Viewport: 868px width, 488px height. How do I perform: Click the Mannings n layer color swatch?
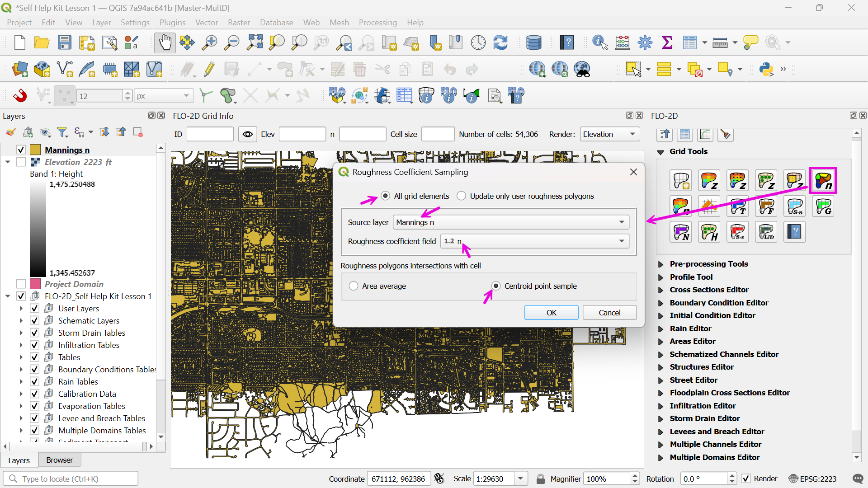pyautogui.click(x=35, y=150)
